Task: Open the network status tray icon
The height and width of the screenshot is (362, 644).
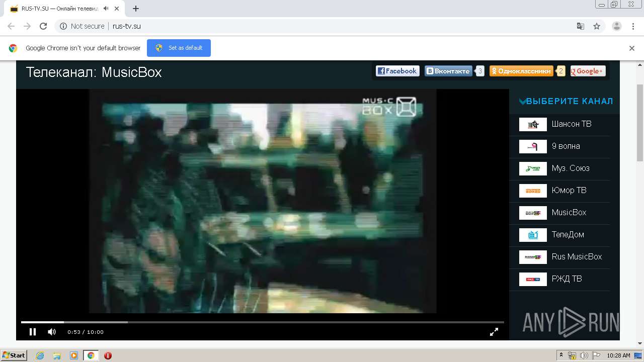Action: click(x=572, y=355)
